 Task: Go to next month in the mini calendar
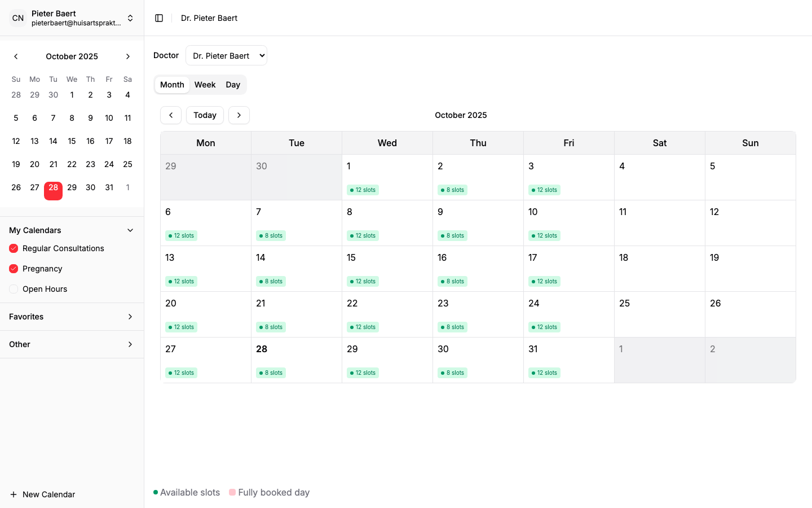[128, 56]
